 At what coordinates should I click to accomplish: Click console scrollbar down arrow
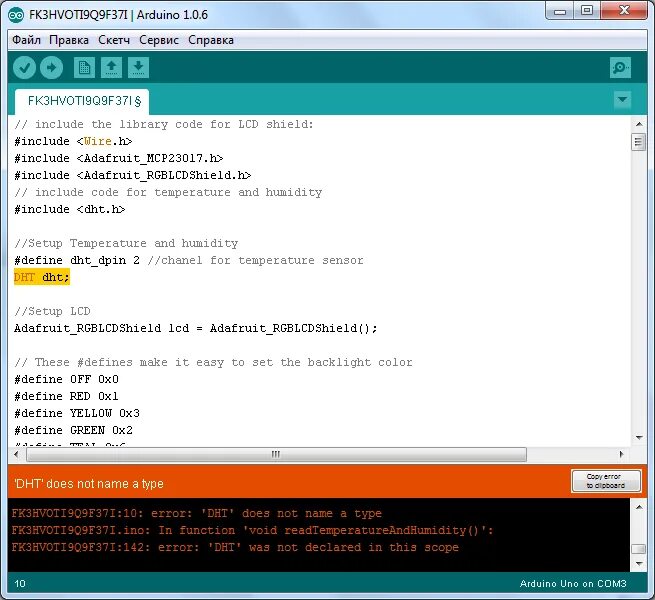639,564
